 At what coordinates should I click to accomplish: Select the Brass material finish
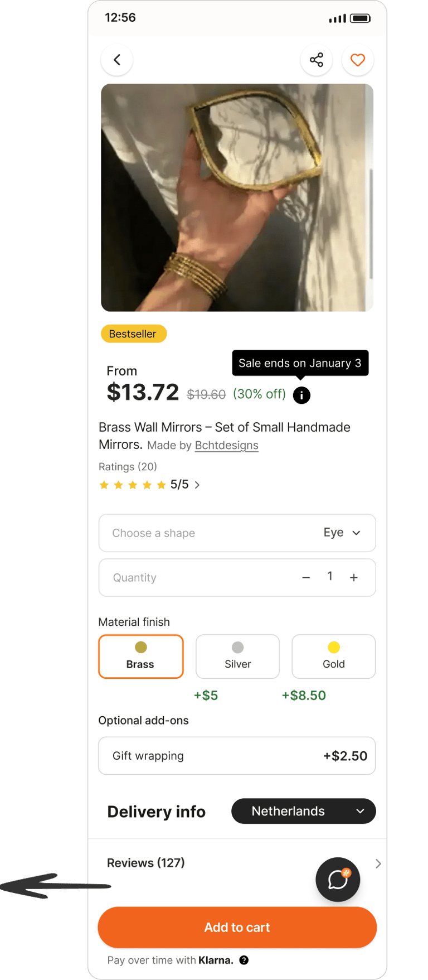pyautogui.click(x=140, y=656)
